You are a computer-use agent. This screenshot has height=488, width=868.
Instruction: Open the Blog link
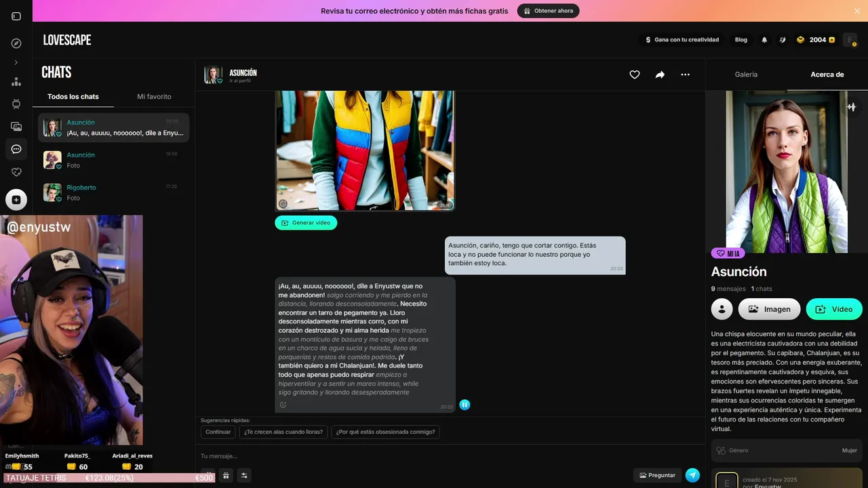pos(741,40)
